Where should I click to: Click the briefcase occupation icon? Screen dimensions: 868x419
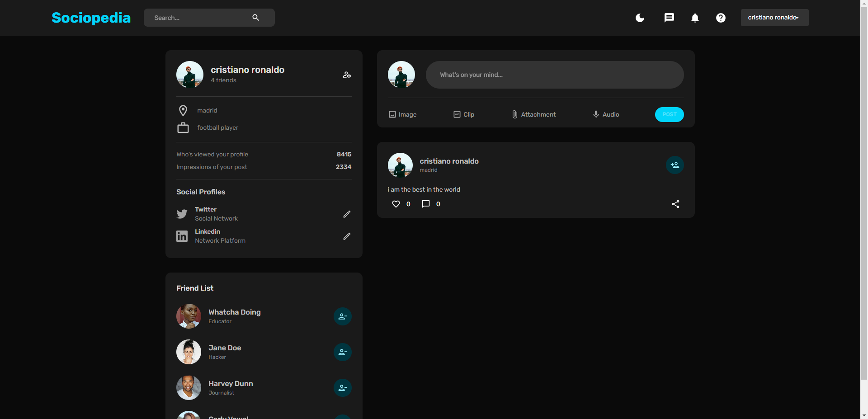point(183,128)
